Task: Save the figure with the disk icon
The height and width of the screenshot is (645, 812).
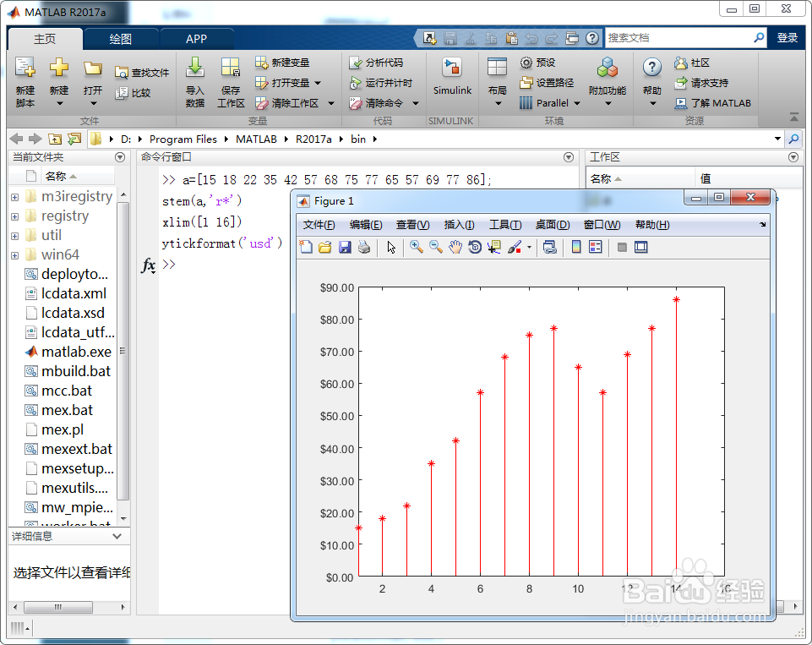Action: coord(345,247)
